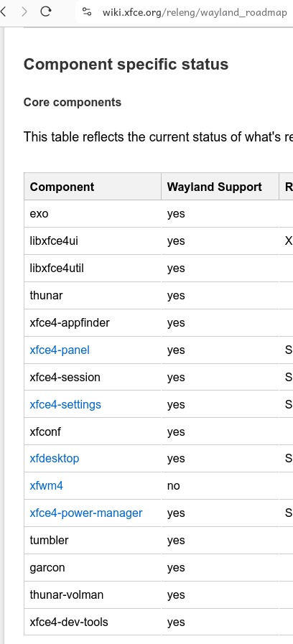Click the Core components subheading
This screenshot has height=644, width=293.
[x=73, y=102]
